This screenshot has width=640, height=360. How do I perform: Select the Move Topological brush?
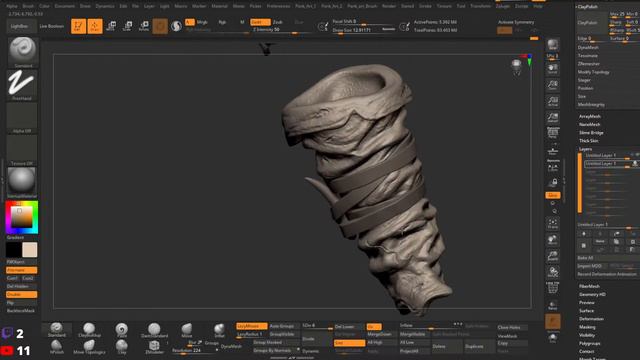[x=89, y=347]
